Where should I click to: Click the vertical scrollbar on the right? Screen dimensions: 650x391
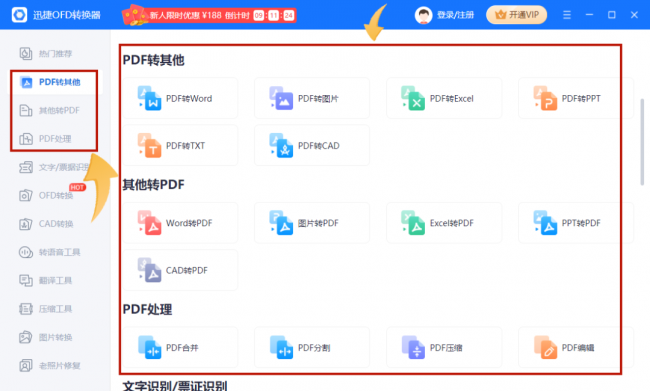pyautogui.click(x=642, y=142)
